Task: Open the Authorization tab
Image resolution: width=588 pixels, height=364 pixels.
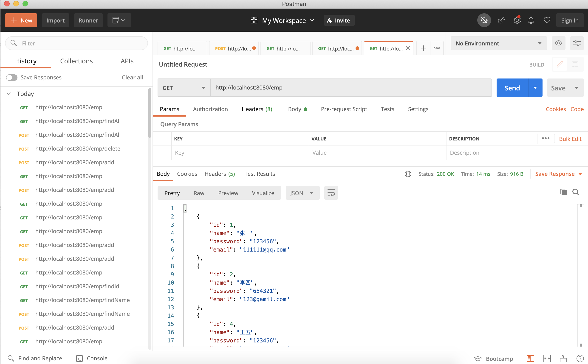Action: pos(210,109)
